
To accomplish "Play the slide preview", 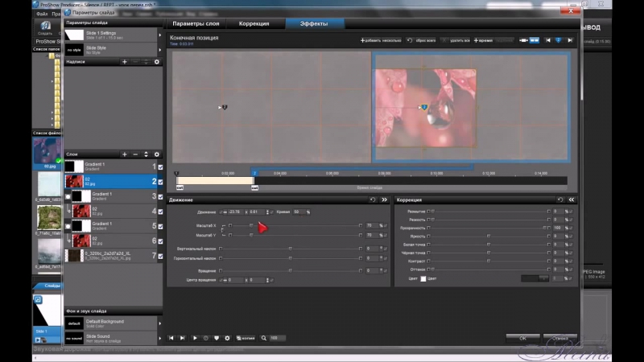I will (195, 338).
